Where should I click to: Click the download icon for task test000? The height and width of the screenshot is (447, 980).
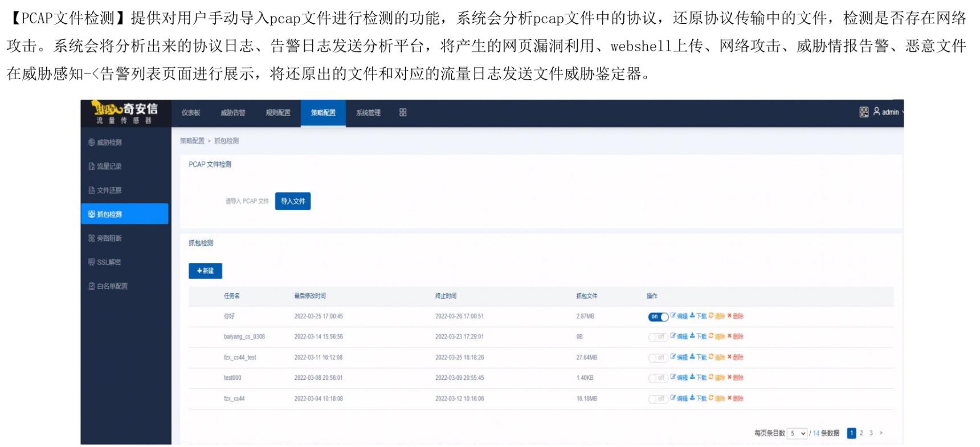click(x=692, y=377)
